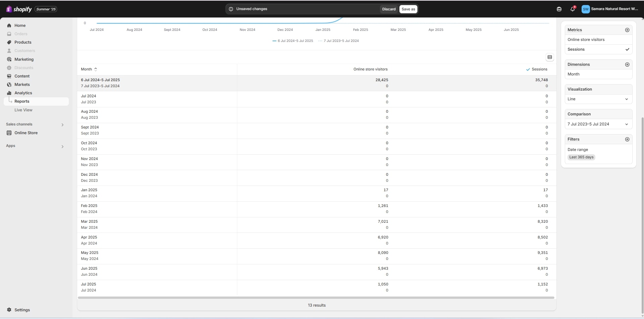Click the unsaved changes info icon

pos(231,9)
